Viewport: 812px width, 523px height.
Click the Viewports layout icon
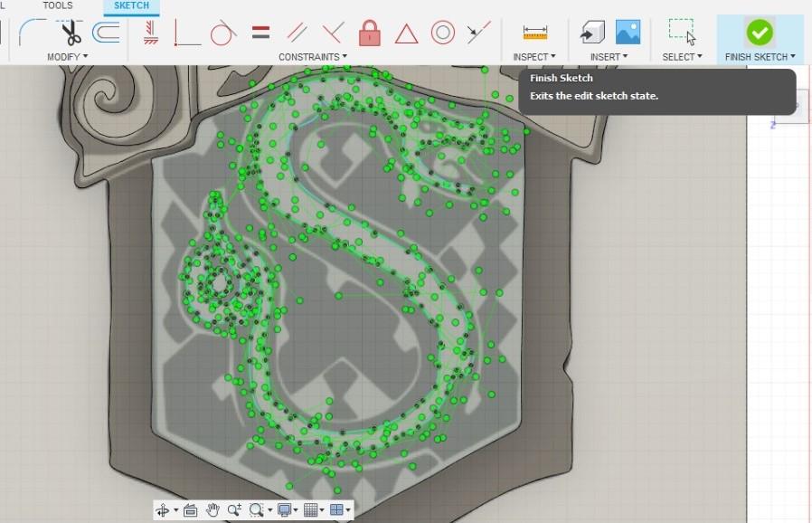(336, 510)
